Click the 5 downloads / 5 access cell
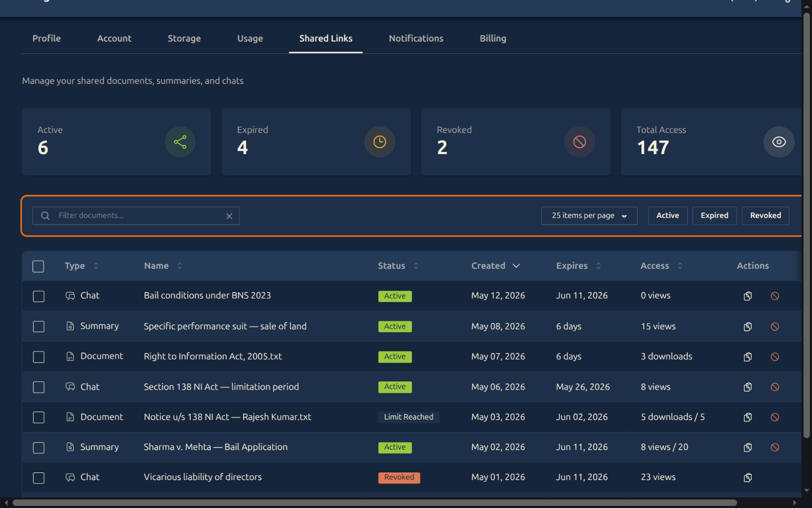The image size is (812, 508). (672, 417)
